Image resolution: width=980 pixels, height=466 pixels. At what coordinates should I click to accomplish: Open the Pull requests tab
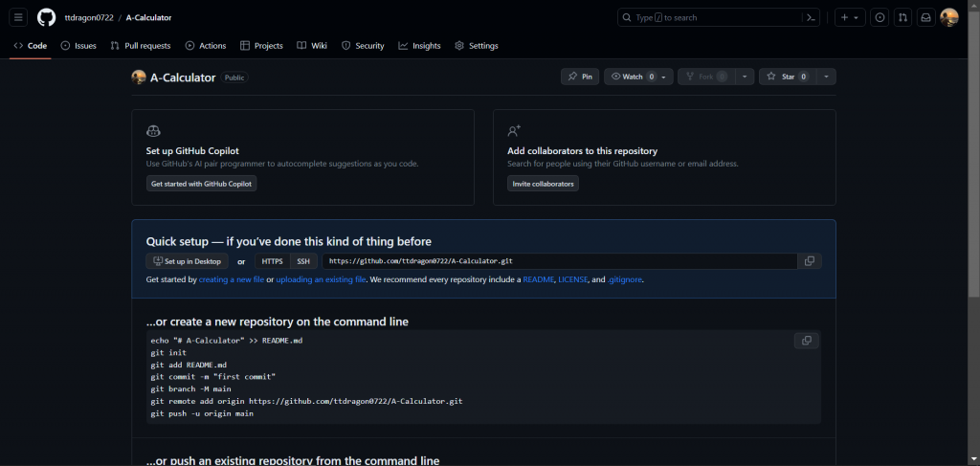[141, 46]
